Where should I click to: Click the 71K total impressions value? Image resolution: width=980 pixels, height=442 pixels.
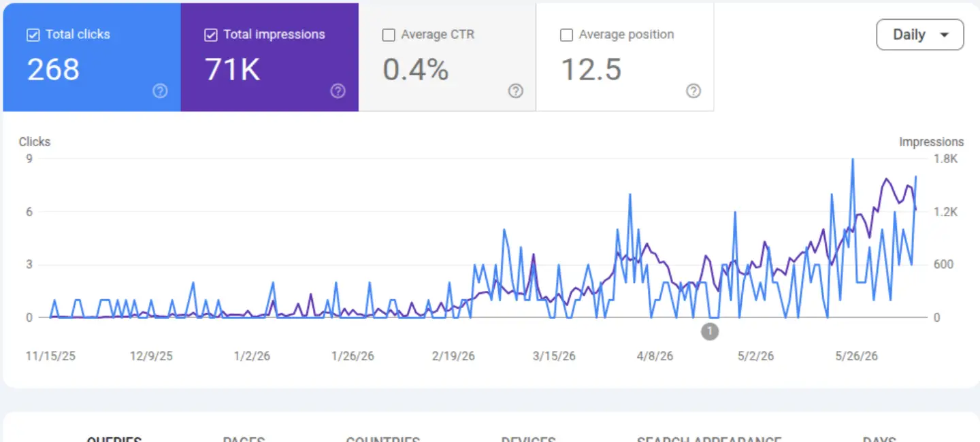point(233,69)
